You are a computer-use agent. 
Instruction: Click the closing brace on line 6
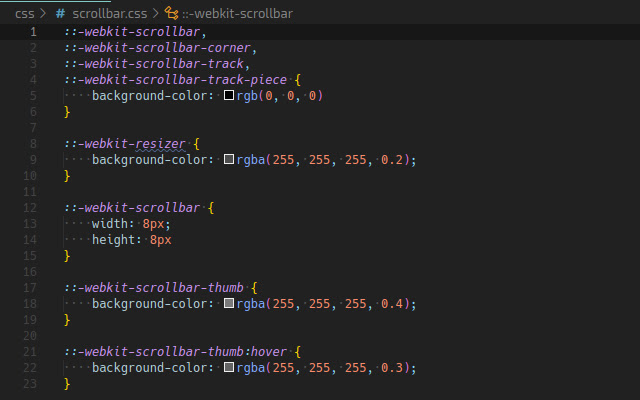[x=67, y=112]
